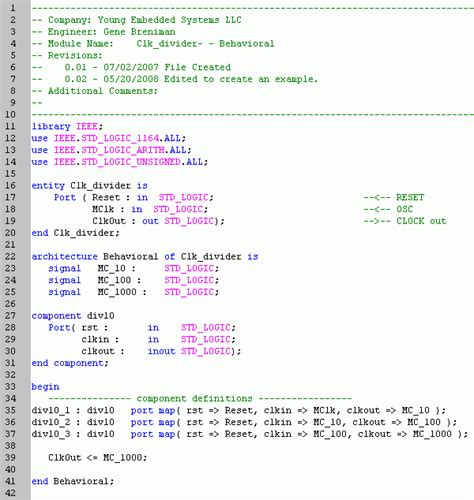This screenshot has height=500, width=474.
Task: Click signal name 'MC_10' on line 23
Action: (112, 268)
